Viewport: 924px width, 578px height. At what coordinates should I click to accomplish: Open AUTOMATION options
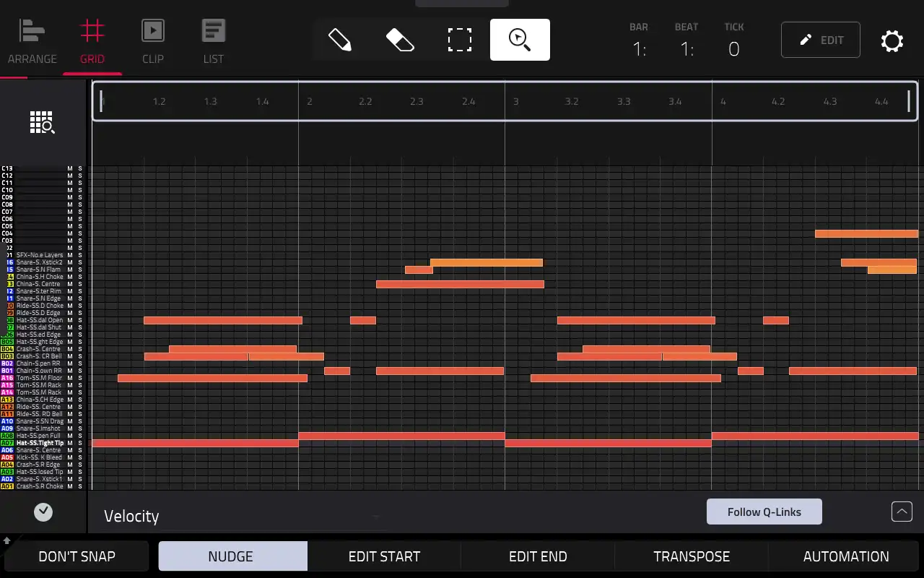click(846, 556)
